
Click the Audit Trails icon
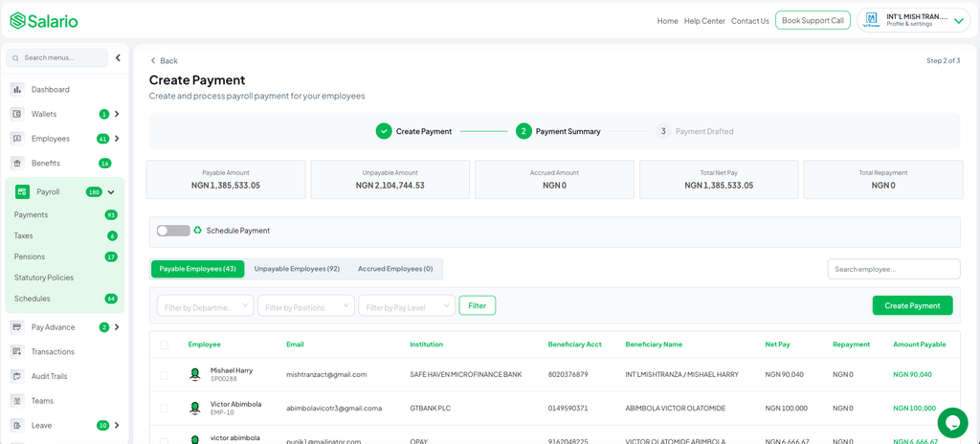17,376
